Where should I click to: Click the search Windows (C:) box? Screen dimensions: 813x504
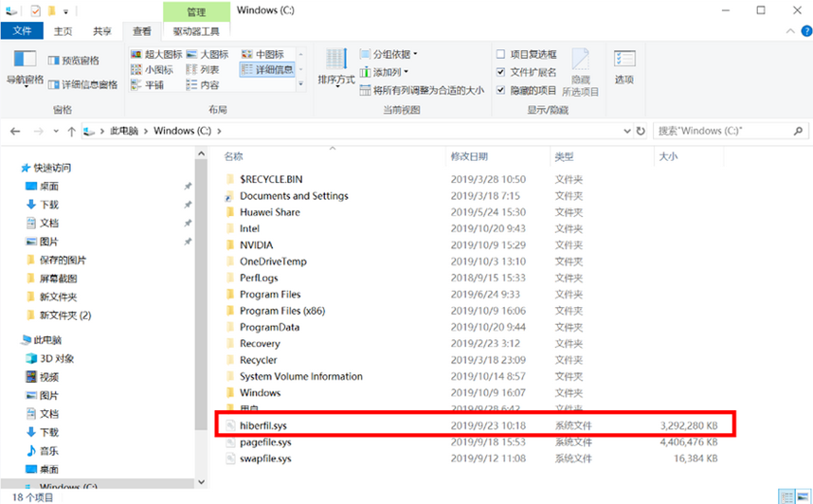click(730, 131)
